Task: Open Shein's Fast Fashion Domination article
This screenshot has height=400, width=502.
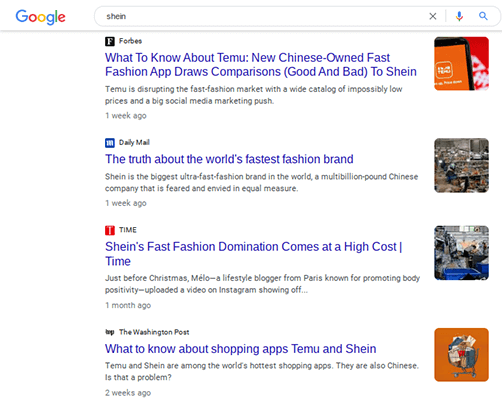Action: pos(254,254)
